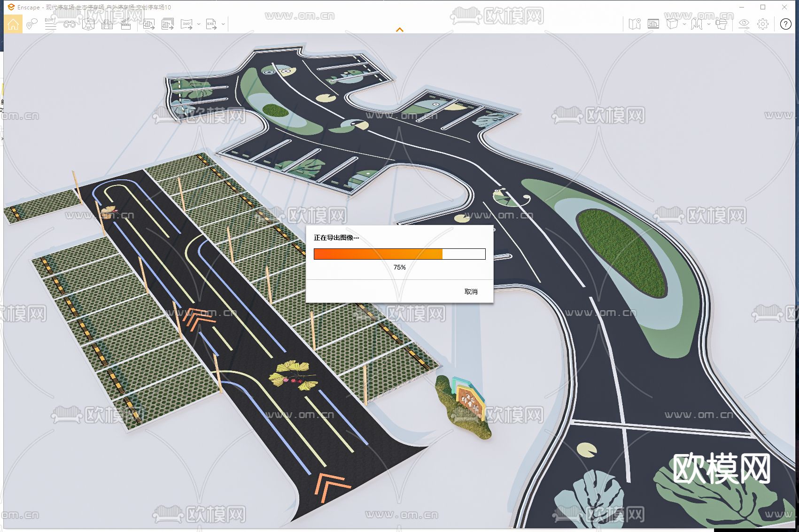Click the 正在导出图像 dialog title text

coord(336,238)
